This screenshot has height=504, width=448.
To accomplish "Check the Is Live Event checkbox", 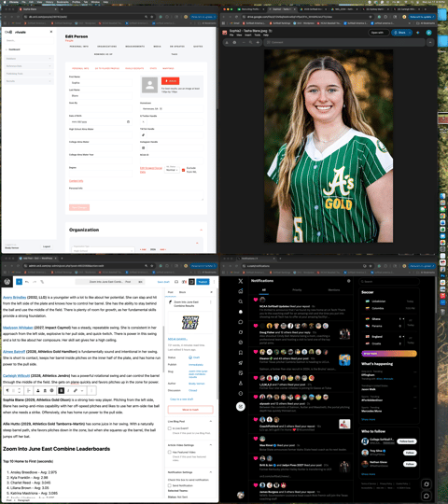I will pos(169,428).
